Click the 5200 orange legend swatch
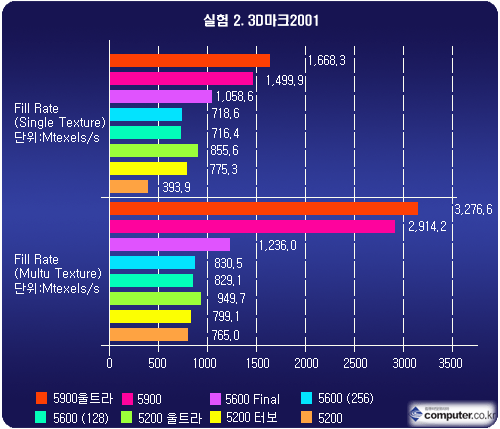This screenshot has width=500, height=429. point(306,417)
